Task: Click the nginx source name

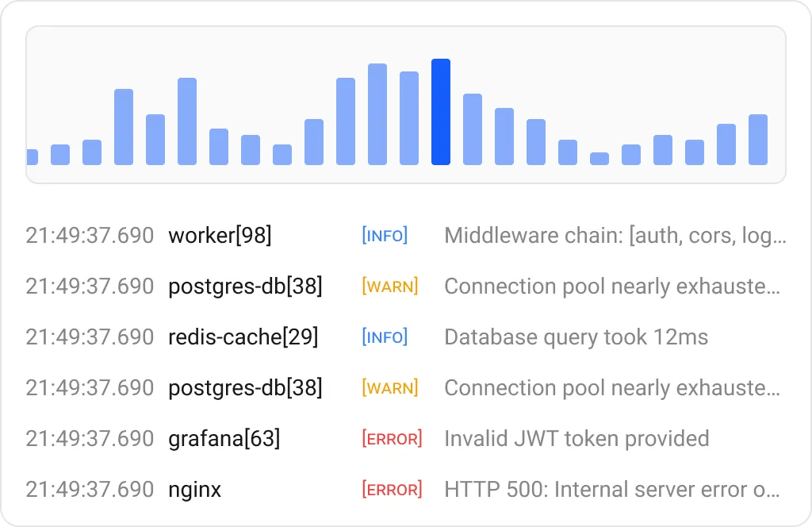Action: (x=194, y=490)
